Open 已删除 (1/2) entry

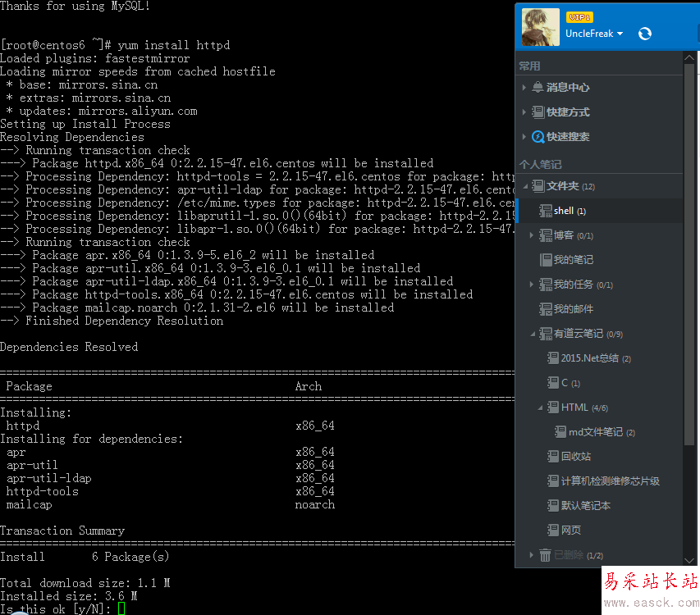578,555
